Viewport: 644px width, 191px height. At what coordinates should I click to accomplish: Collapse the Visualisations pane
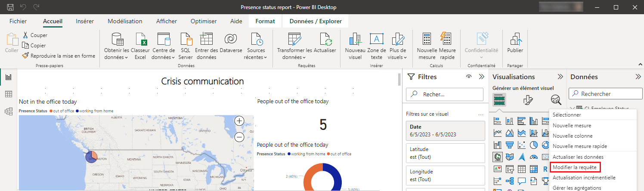point(560,77)
